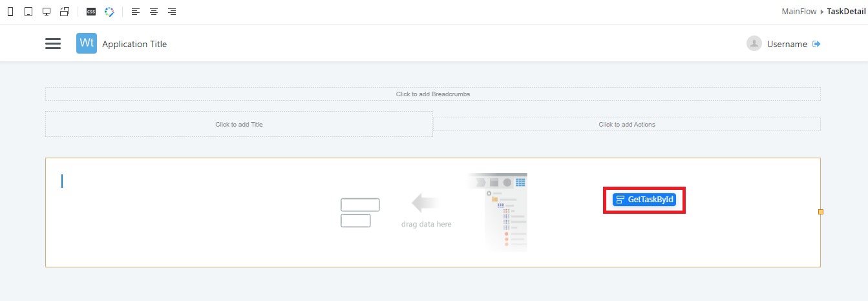Screen dimensions: 868x301
Task: Toggle device orientation rotation icon
Action: [x=65, y=12]
